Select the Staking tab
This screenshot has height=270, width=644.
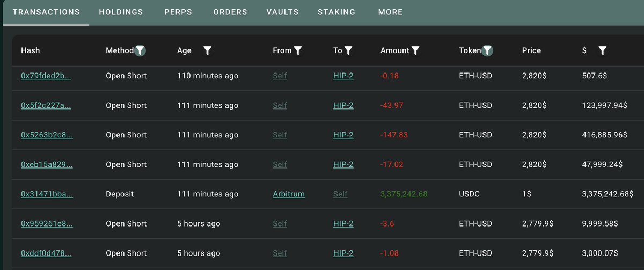pyautogui.click(x=336, y=12)
